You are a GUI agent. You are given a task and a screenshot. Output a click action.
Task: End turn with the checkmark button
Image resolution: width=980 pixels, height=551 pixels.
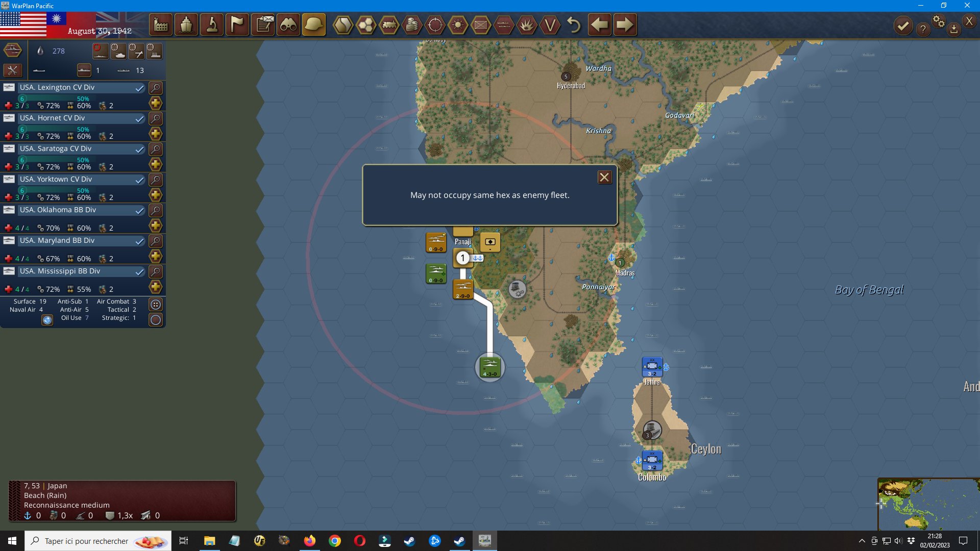(903, 26)
